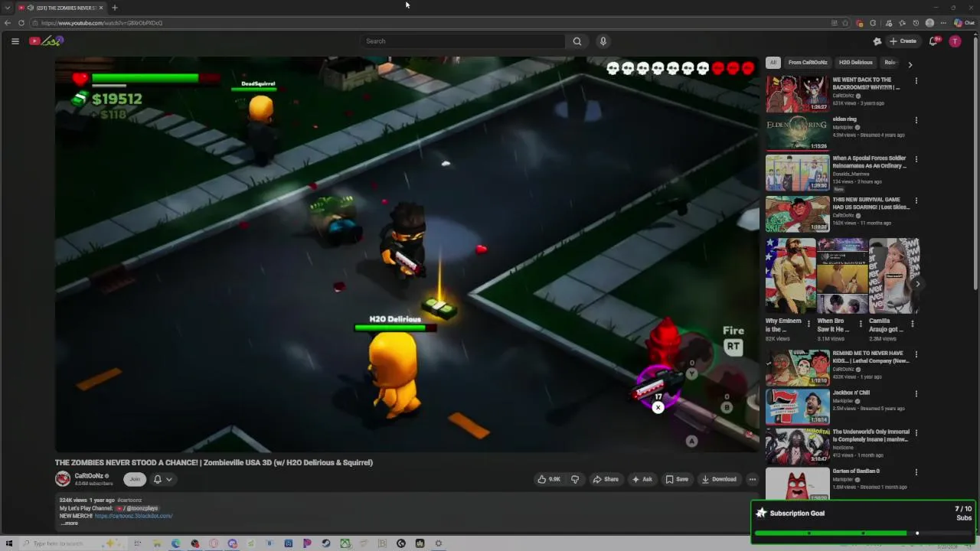This screenshot has width=980, height=551.
Task: Open options for WE WENT BACK TO THE BACKROOMS video
Action: tap(916, 81)
